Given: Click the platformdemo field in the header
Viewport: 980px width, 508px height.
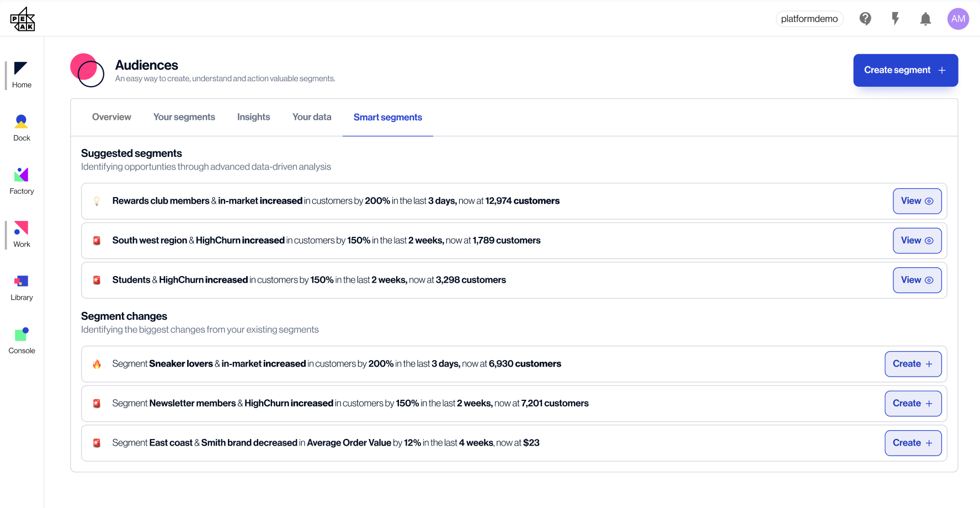Looking at the screenshot, I should pyautogui.click(x=809, y=18).
